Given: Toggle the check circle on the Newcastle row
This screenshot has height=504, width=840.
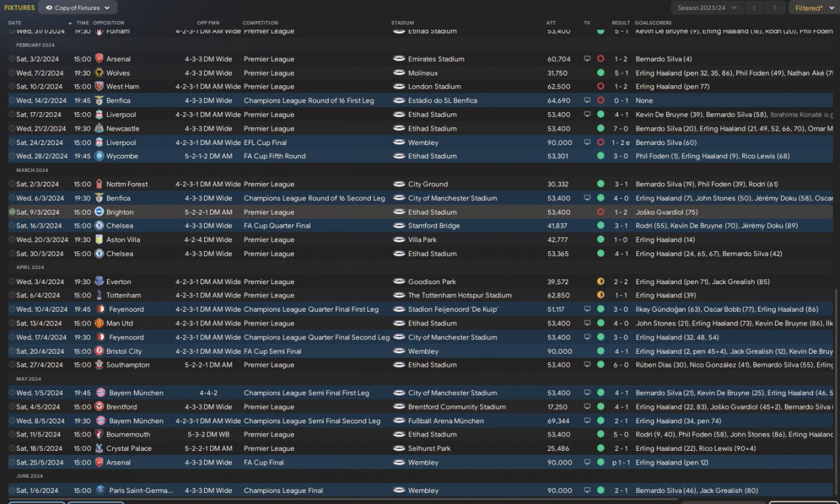Looking at the screenshot, I should (12, 129).
